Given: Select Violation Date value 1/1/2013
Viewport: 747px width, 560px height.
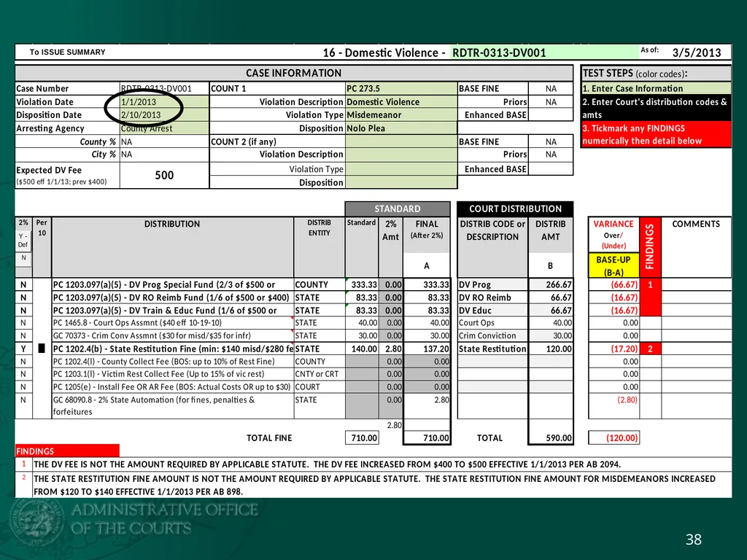Looking at the screenshot, I should [x=164, y=101].
